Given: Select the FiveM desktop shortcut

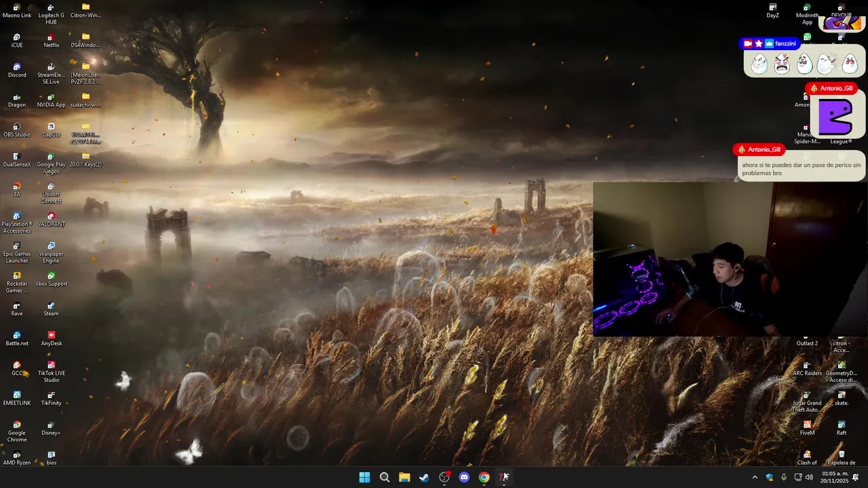Looking at the screenshot, I should 807,428.
